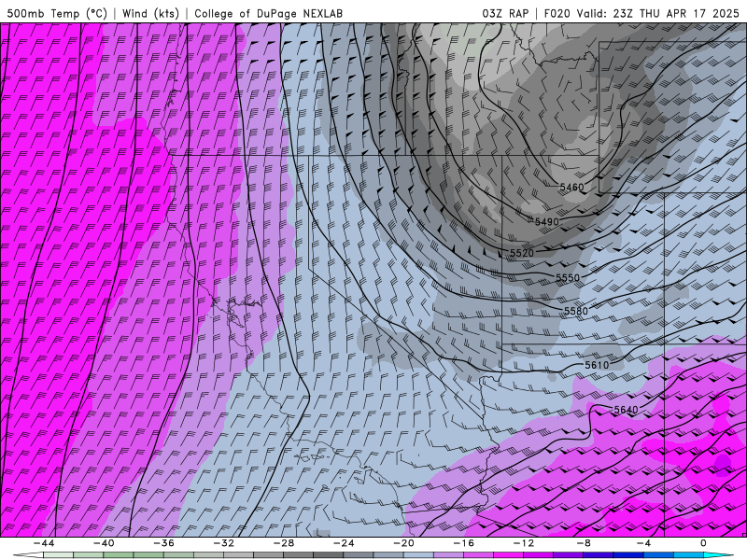
Task: Click the 5520 height contour label
Action: pyautogui.click(x=522, y=253)
